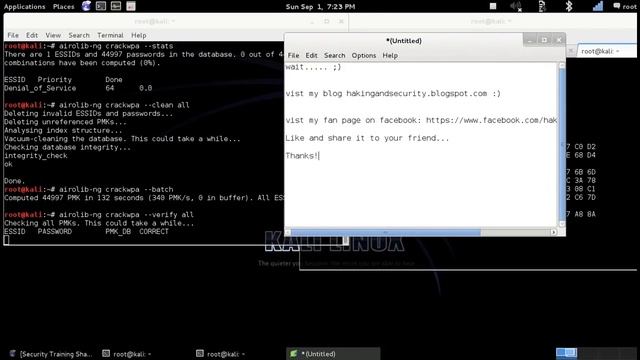Minimize the Leafpad (Untitled) window
The image size is (640, 360).
click(x=530, y=40)
